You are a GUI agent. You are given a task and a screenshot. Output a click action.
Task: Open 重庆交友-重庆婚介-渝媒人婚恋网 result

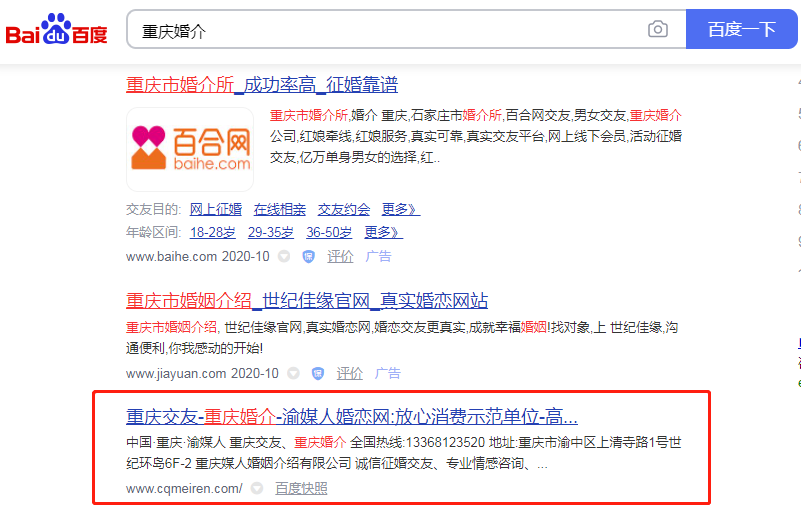pyautogui.click(x=352, y=417)
